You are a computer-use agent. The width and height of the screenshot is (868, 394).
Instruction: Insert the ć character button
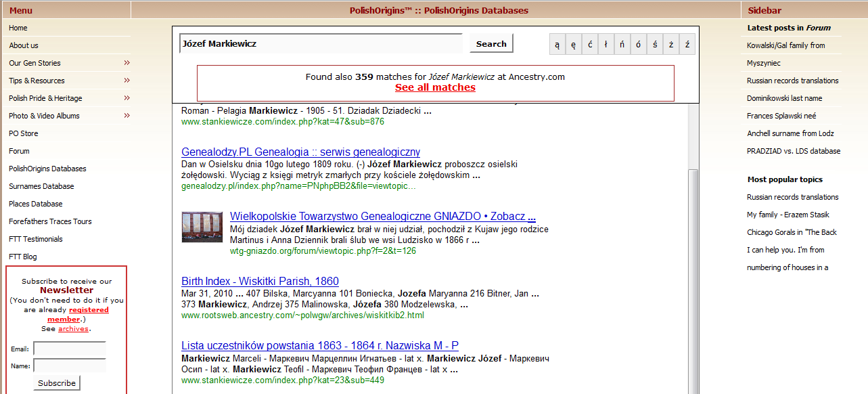pos(590,44)
